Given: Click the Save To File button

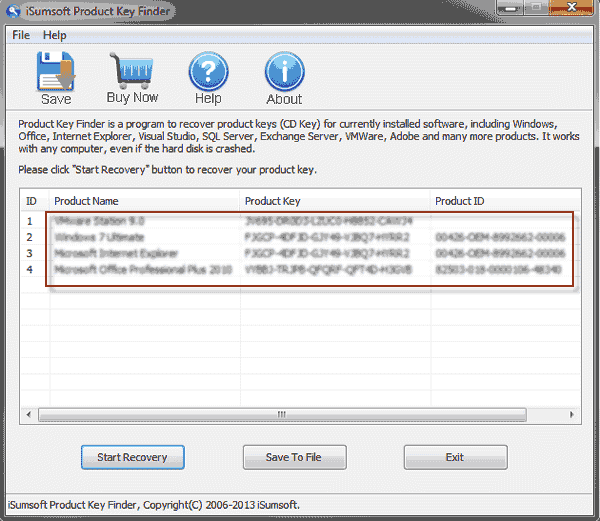Looking at the screenshot, I should (x=294, y=457).
